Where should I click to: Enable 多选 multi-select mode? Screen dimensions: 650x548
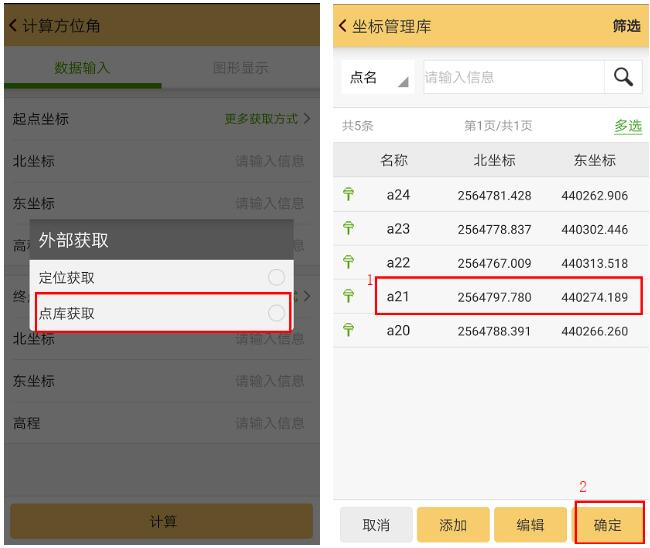(x=628, y=126)
